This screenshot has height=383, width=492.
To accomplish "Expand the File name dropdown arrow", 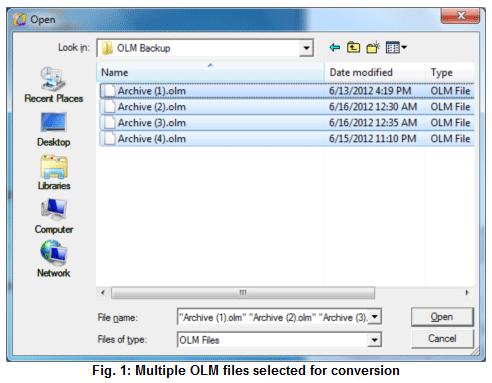I will point(375,316).
